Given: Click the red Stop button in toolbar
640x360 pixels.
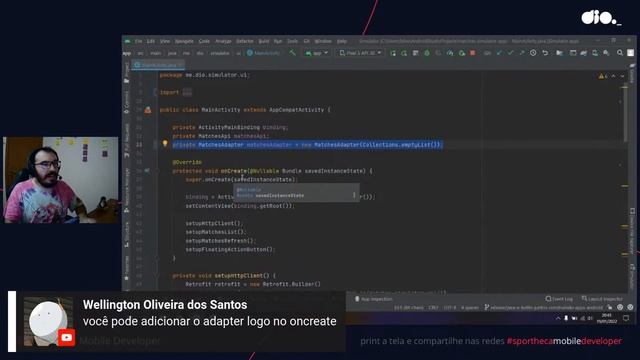Looking at the screenshot, I should 473,53.
